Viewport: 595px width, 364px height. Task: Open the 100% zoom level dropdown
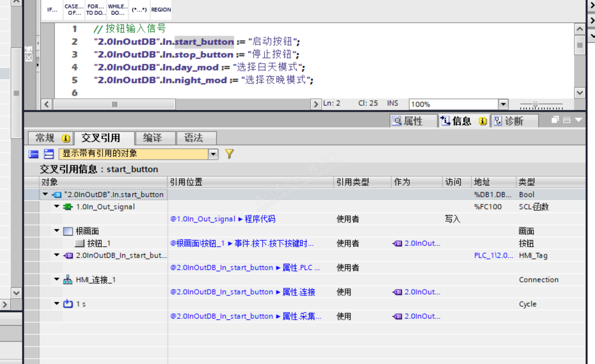coord(503,104)
